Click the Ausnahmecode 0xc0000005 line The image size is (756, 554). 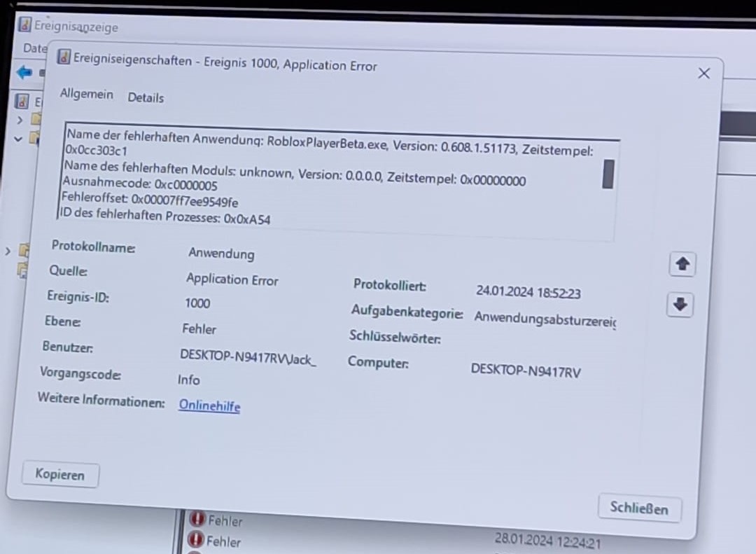coord(140,183)
